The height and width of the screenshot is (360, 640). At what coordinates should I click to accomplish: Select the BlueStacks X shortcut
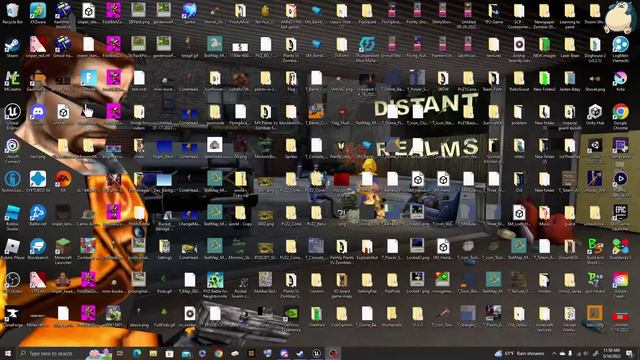[x=620, y=249]
